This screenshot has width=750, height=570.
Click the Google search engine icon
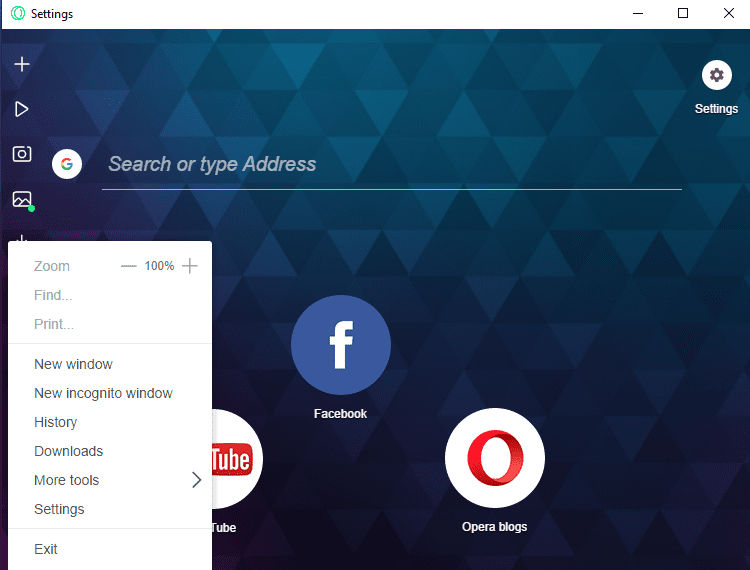pos(67,164)
